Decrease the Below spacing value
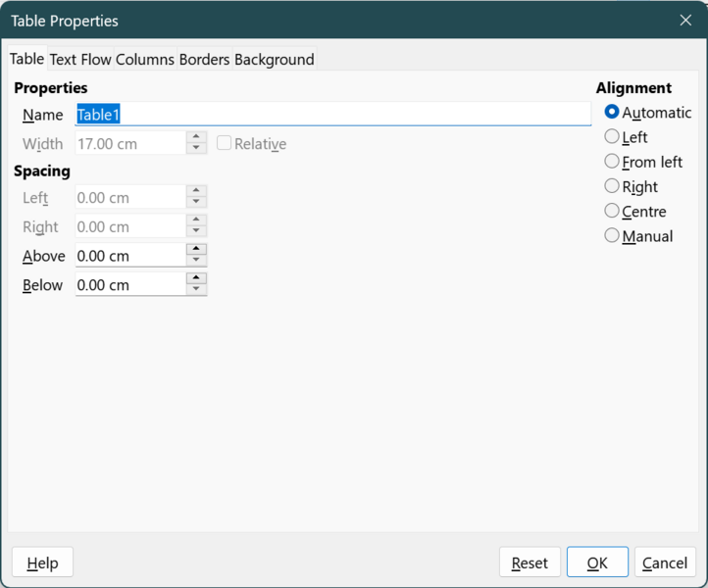This screenshot has width=708, height=588. click(196, 290)
